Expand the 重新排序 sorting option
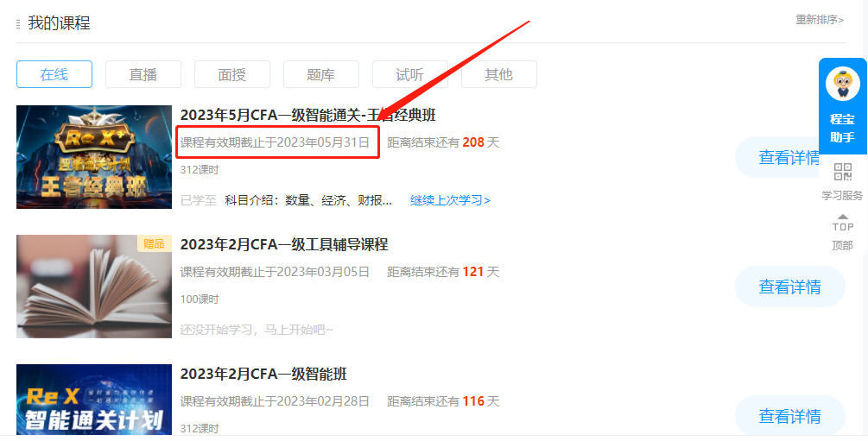This screenshot has height=441, width=868. pyautogui.click(x=819, y=20)
